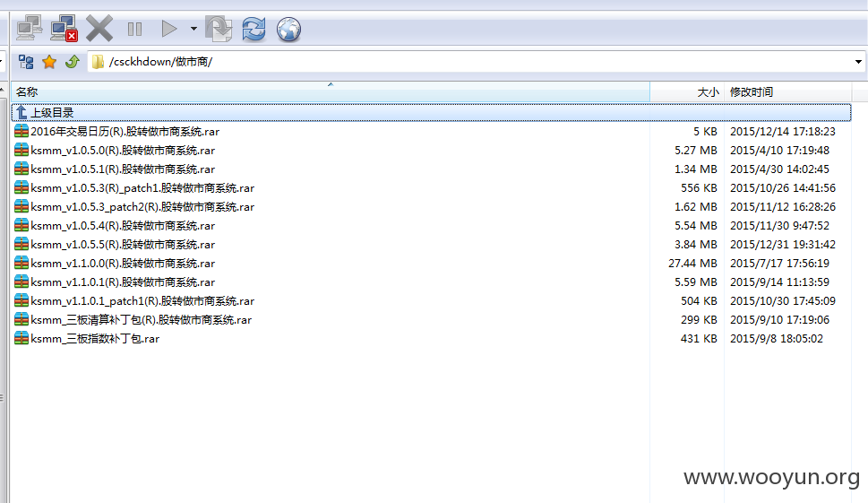Screen dimensions: 868x503
Task: Click the 2015/10/30 17:45:09 date cell
Action: 783,301
